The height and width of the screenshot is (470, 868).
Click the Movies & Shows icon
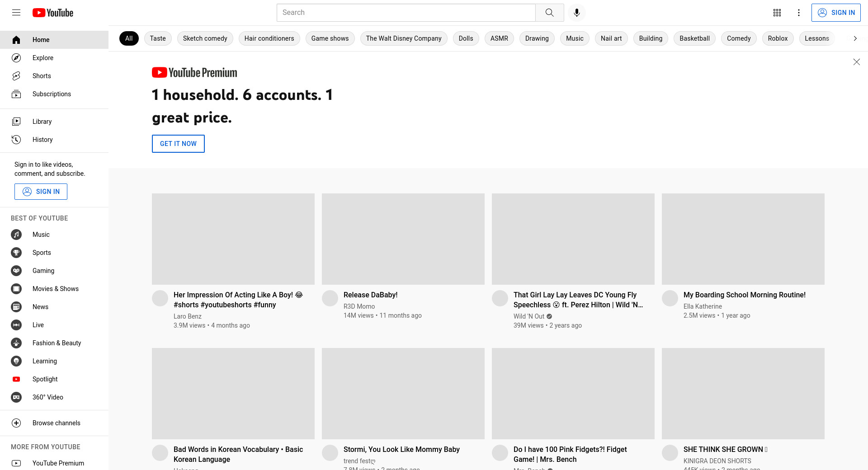pos(16,289)
